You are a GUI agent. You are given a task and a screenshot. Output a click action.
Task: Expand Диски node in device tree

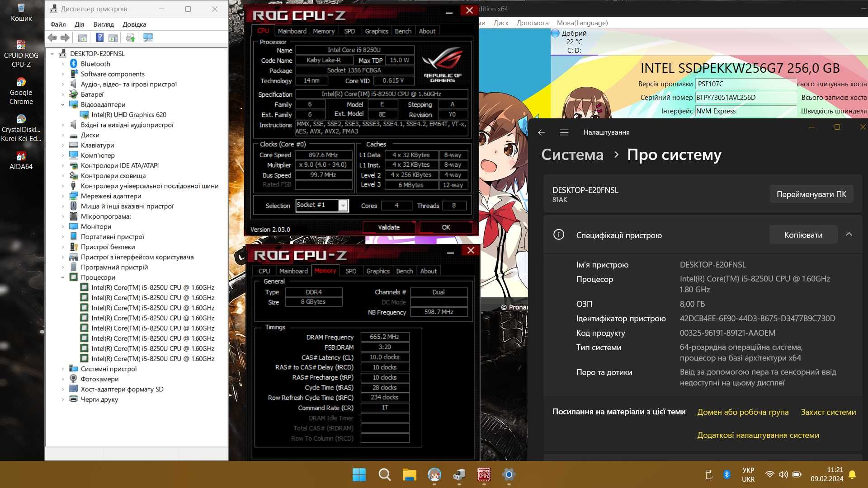[63, 135]
